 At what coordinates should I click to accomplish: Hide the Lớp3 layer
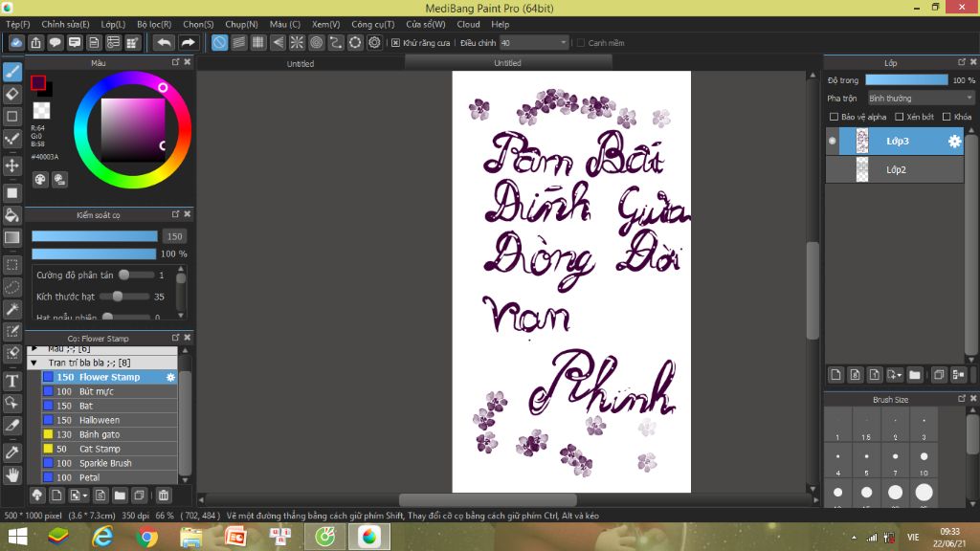click(833, 142)
